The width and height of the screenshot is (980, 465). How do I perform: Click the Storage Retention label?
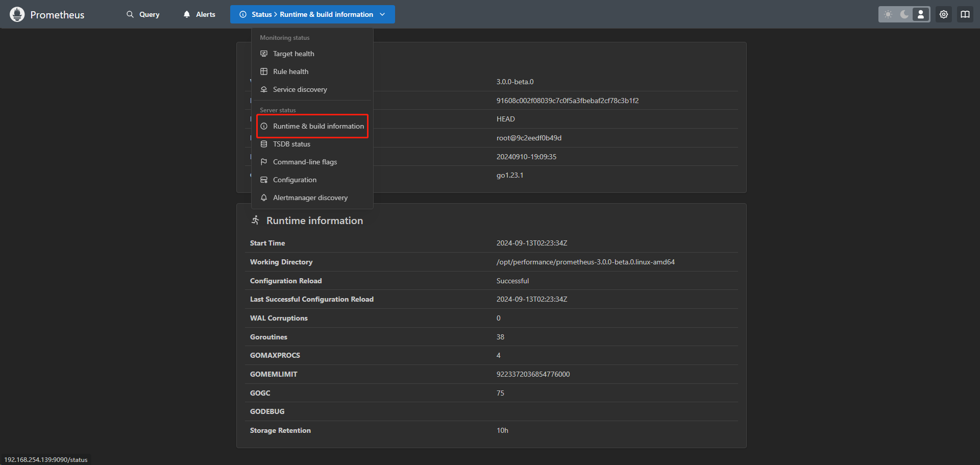point(280,430)
